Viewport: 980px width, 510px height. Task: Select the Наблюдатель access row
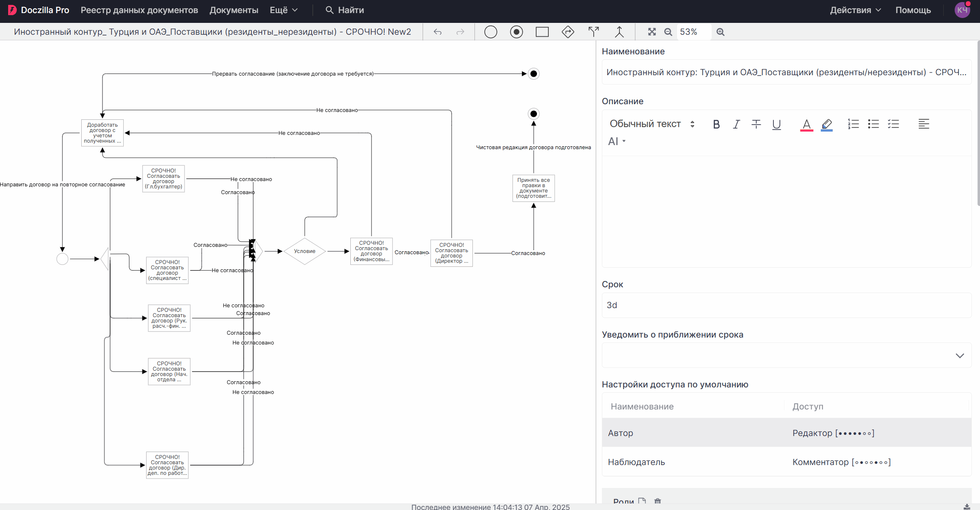(x=786, y=462)
